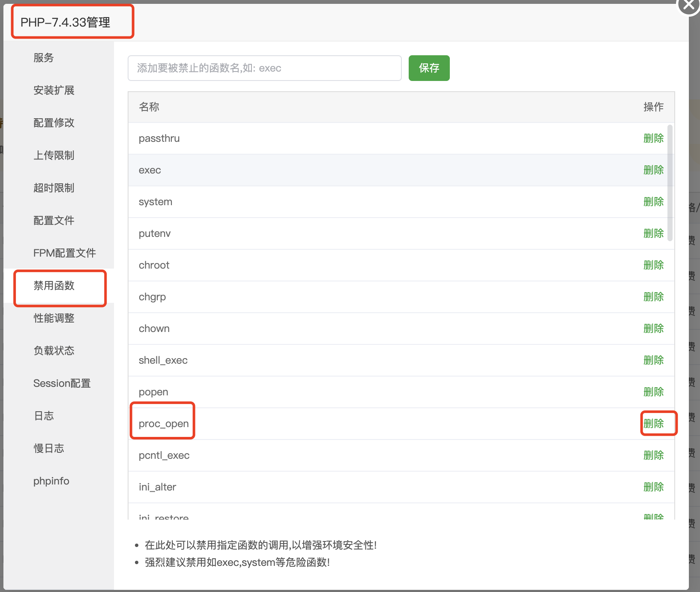Delete the exec function entry
The width and height of the screenshot is (700, 592).
(653, 170)
